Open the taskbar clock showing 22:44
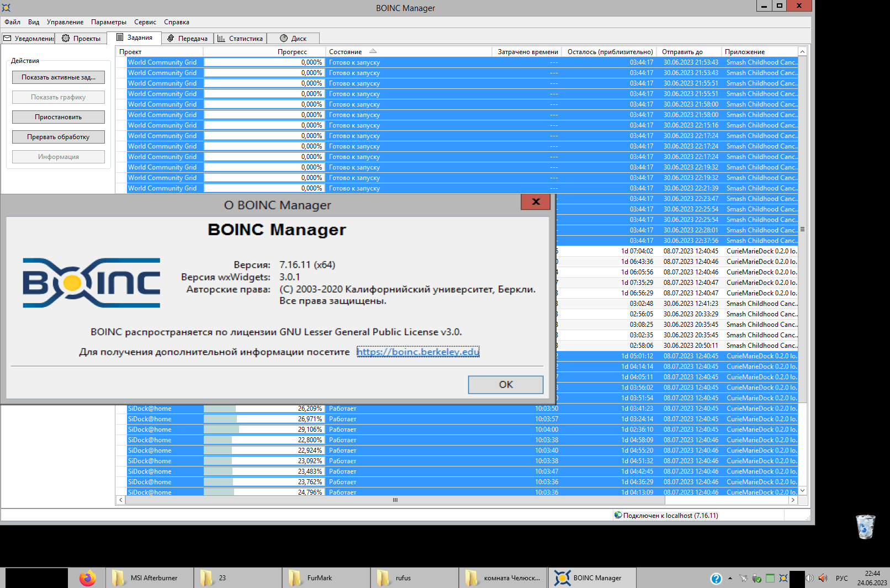 (872, 578)
